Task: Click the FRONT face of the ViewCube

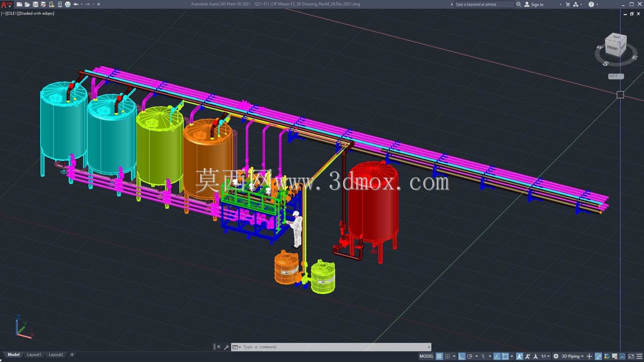Action: [x=612, y=48]
